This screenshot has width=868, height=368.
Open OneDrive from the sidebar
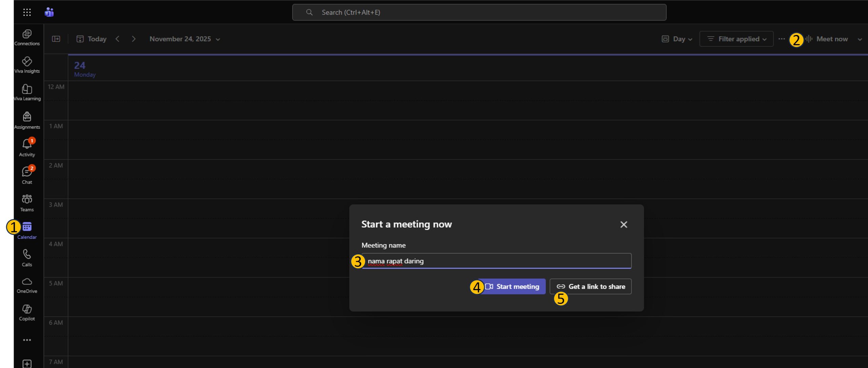click(x=27, y=285)
